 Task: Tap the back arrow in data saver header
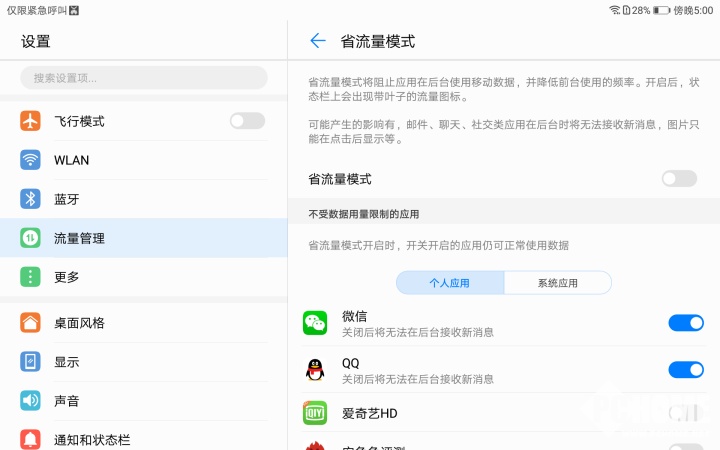(318, 41)
